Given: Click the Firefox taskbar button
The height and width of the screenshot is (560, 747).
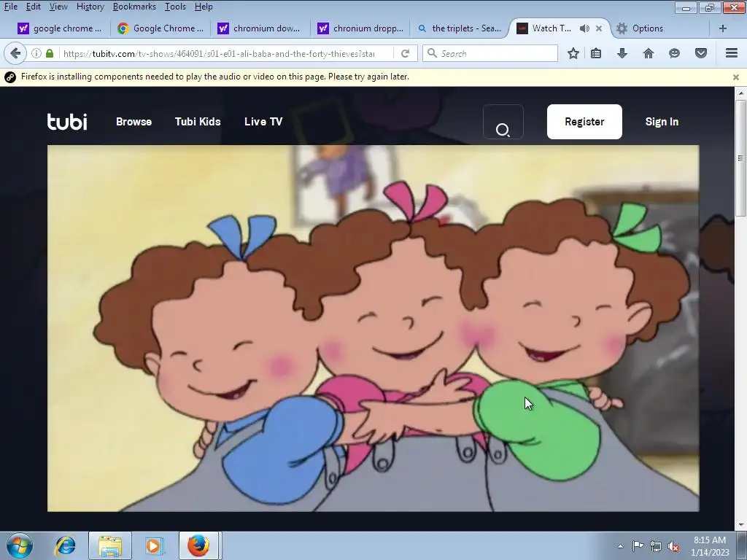Looking at the screenshot, I should tap(198, 545).
